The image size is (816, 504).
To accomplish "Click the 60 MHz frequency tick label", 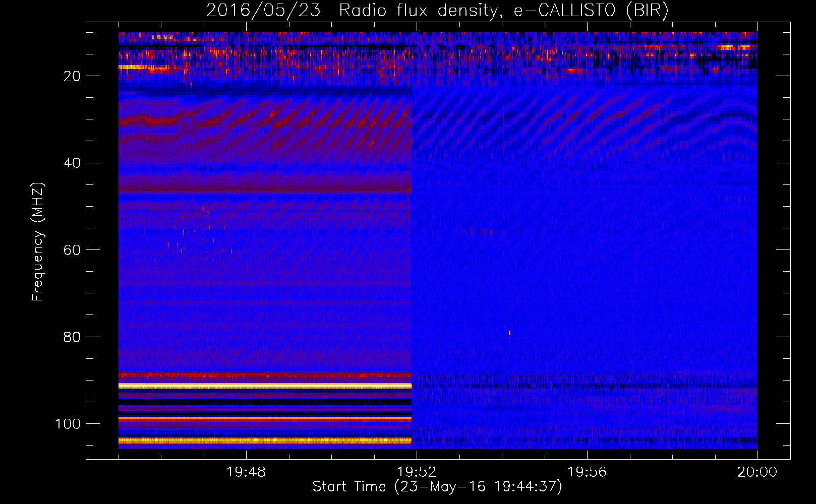I will point(72,250).
